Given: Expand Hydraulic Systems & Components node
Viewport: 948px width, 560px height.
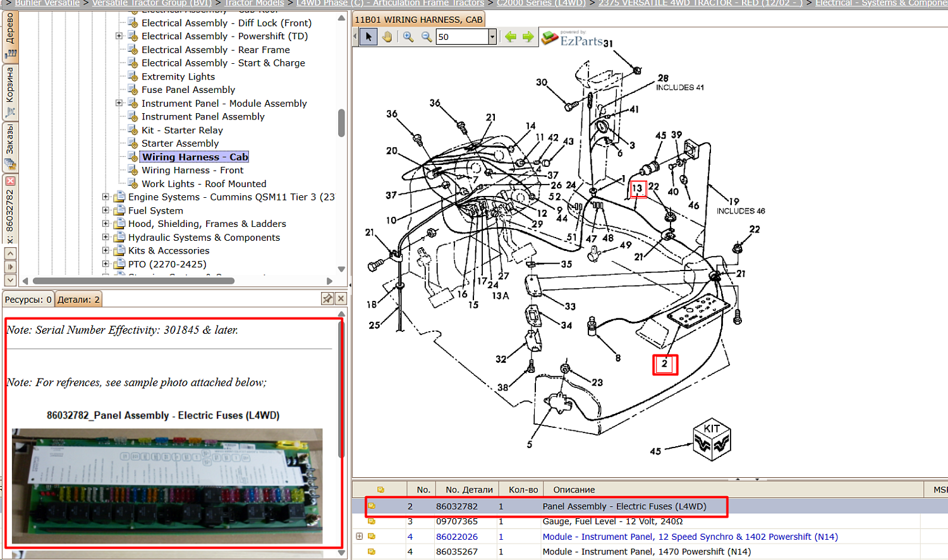Looking at the screenshot, I should tap(106, 237).
